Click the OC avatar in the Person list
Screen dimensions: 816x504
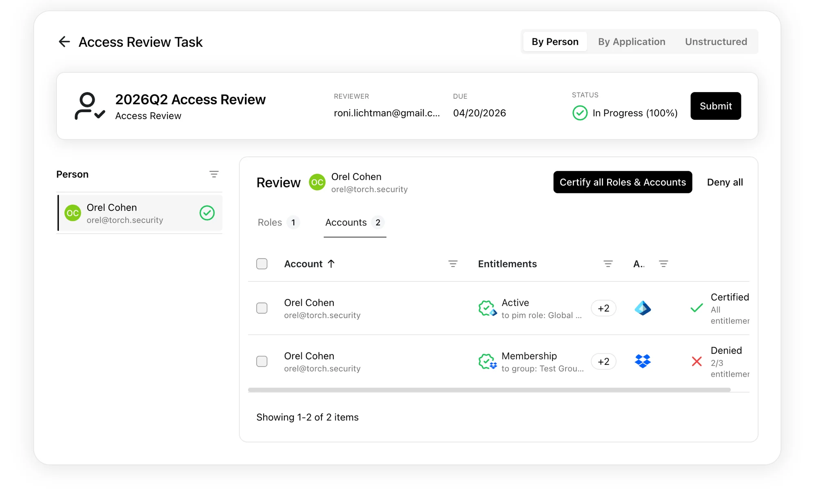coord(73,213)
